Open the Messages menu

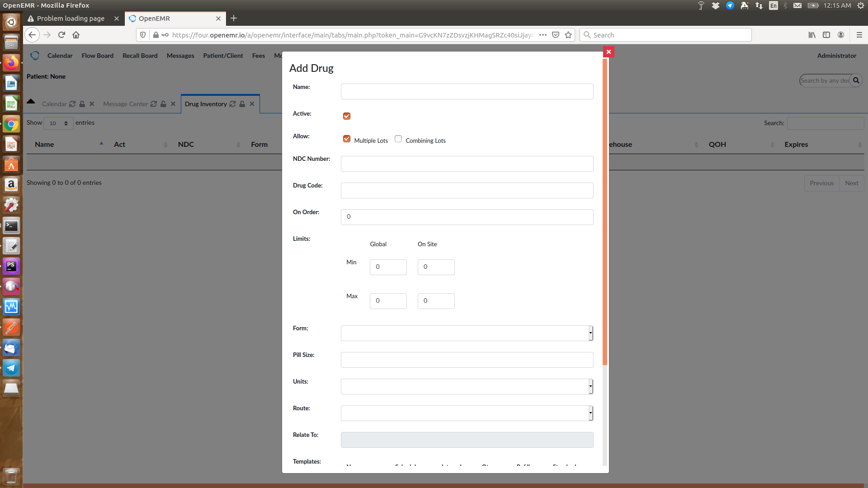[x=180, y=56]
